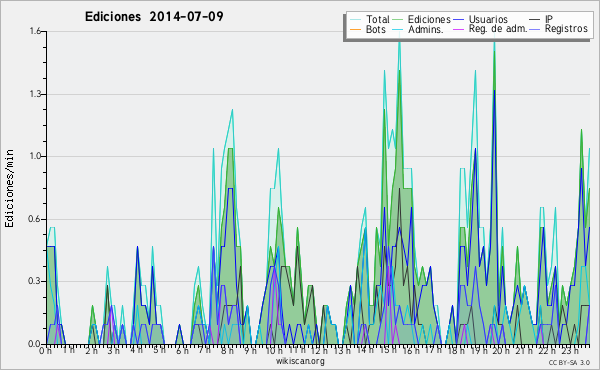Click the 'IP' legend label
The image size is (600, 370).
pyautogui.click(x=549, y=19)
